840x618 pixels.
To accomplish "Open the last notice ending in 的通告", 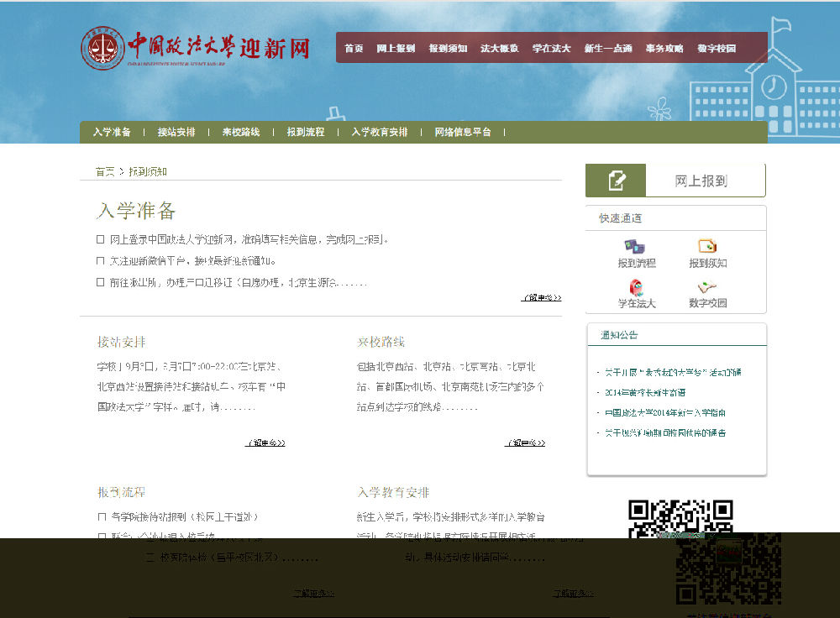I will (664, 432).
